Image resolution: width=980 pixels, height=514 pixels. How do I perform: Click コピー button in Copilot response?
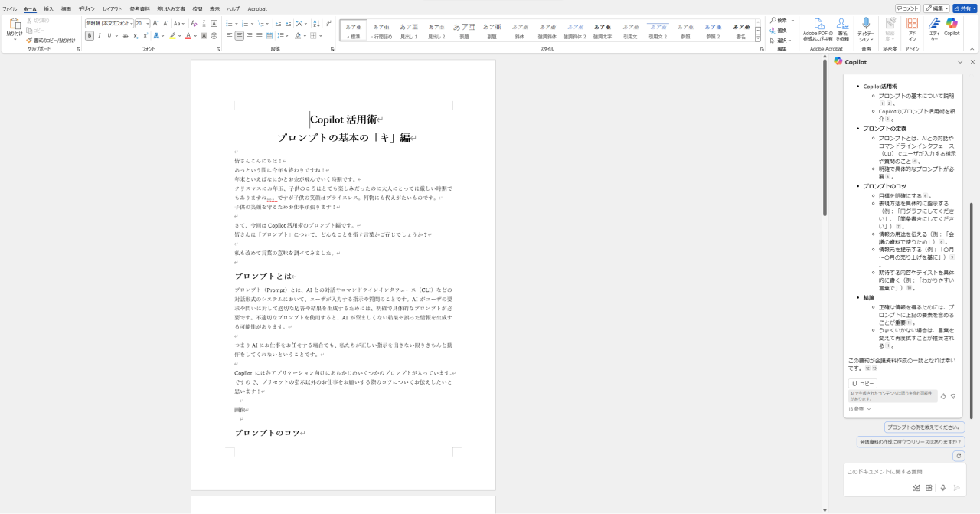[863, 383]
